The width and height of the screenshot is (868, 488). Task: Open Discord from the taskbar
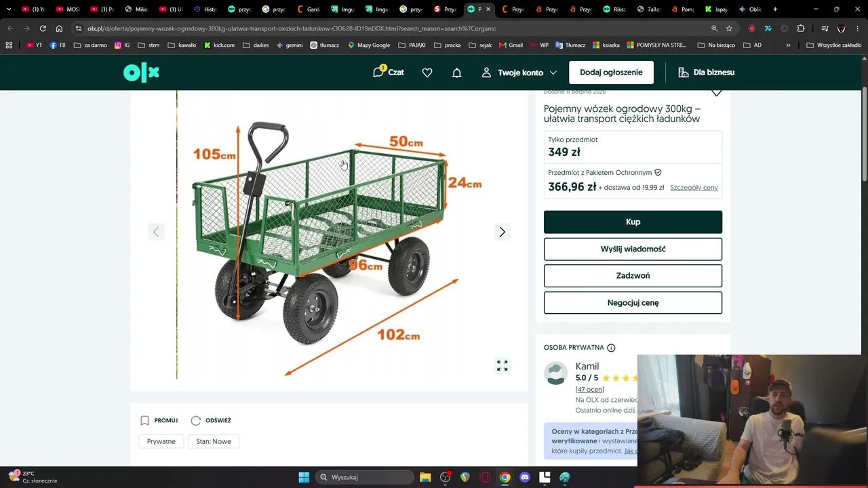point(525,477)
